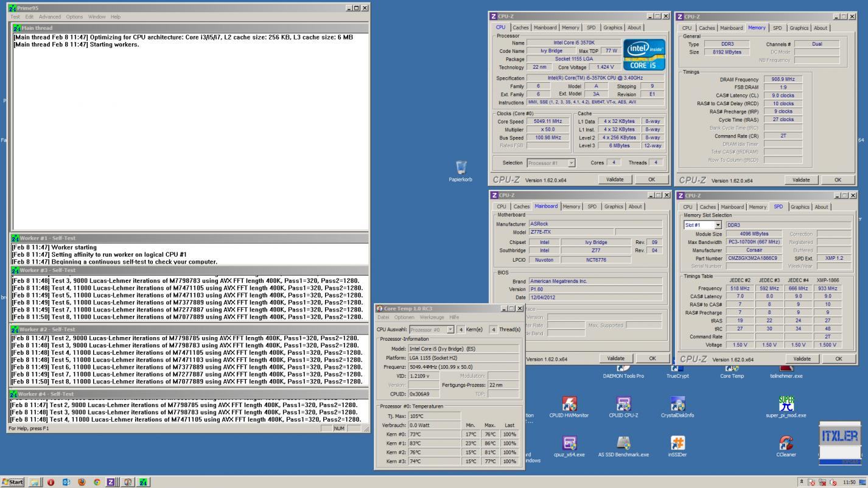The height and width of the screenshot is (488, 868).
Task: Expand the Slot #1 memory slot dropdown
Action: pyautogui.click(x=718, y=225)
